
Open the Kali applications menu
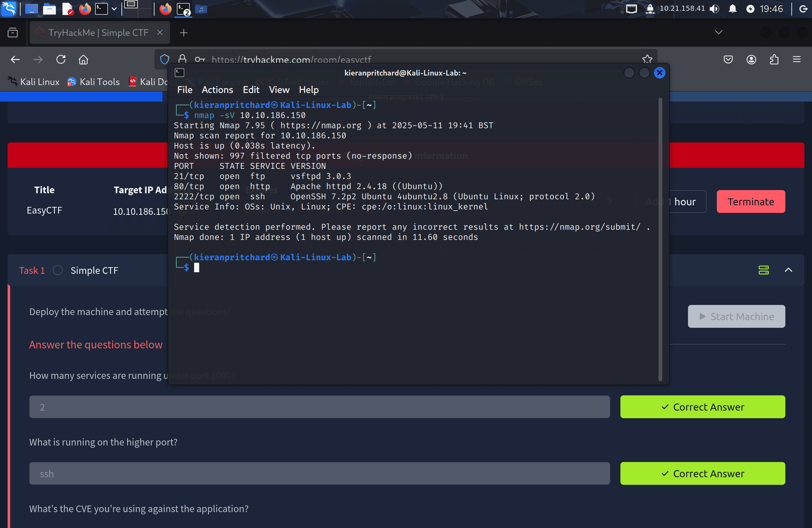tap(9, 9)
